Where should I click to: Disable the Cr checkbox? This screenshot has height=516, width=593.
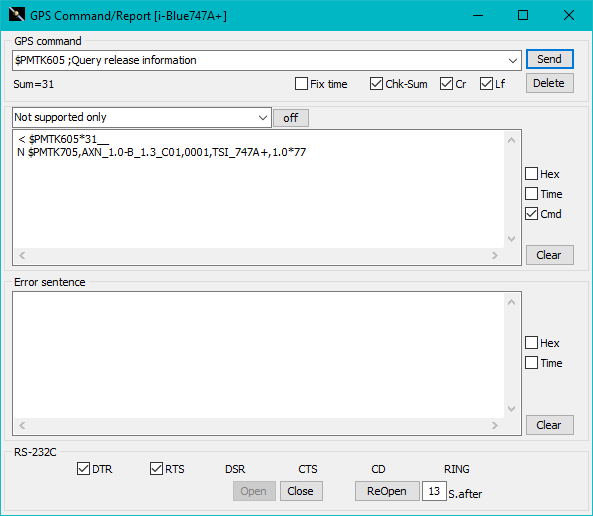[446, 84]
